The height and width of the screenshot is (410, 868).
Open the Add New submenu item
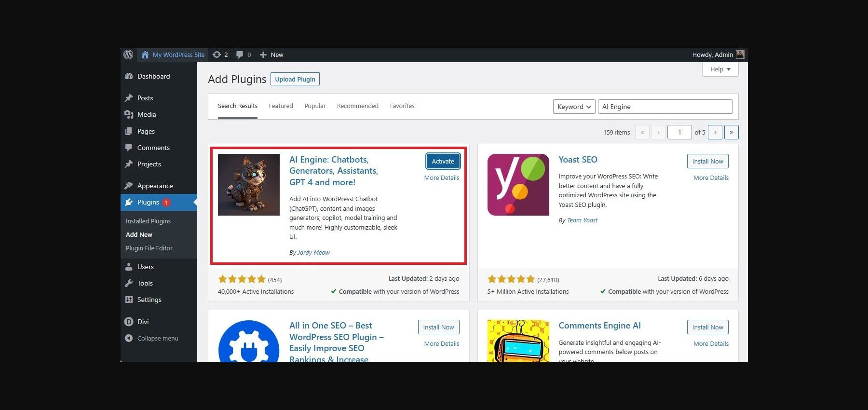click(x=139, y=234)
